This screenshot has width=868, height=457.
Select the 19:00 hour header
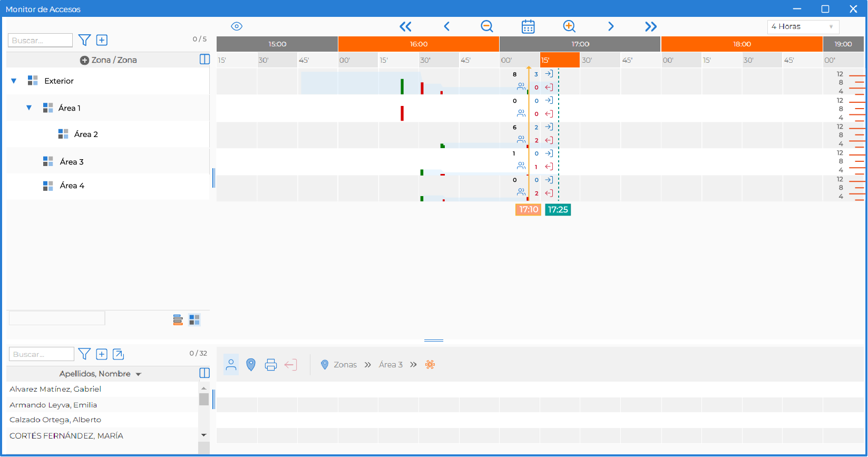(x=843, y=44)
